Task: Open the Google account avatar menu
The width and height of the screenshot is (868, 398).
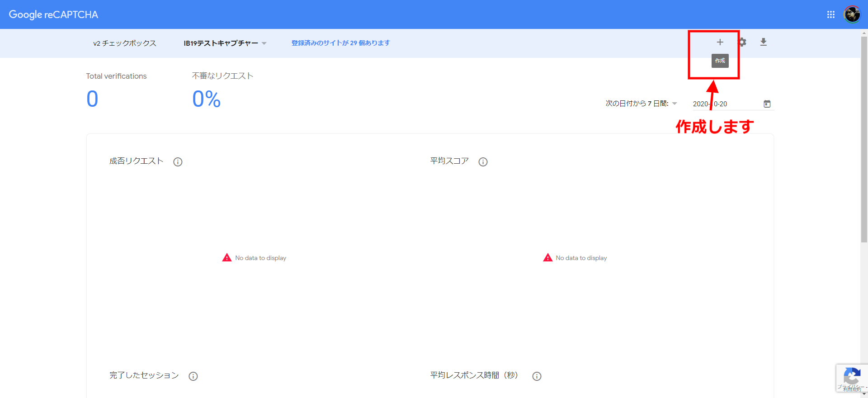Action: (x=852, y=14)
